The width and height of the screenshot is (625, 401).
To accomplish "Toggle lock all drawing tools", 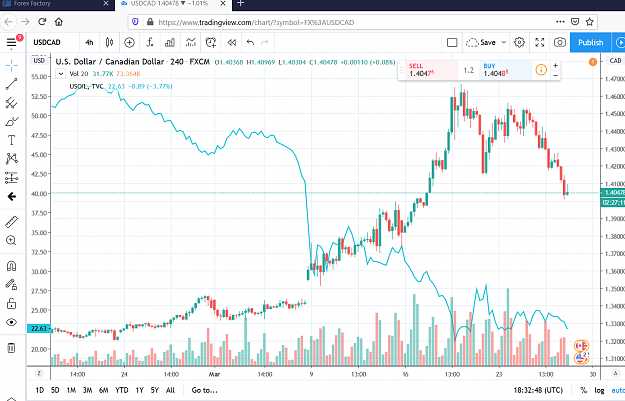I will pos(12,303).
